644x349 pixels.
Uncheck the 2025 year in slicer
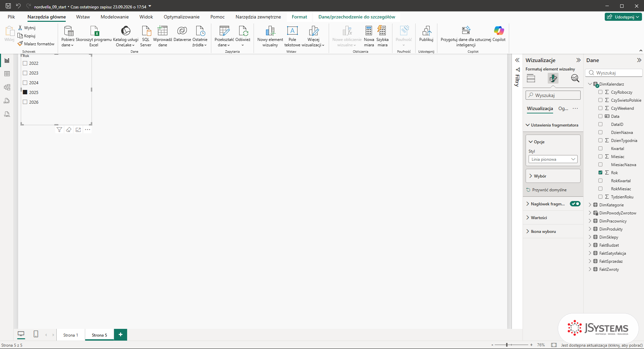[25, 92]
